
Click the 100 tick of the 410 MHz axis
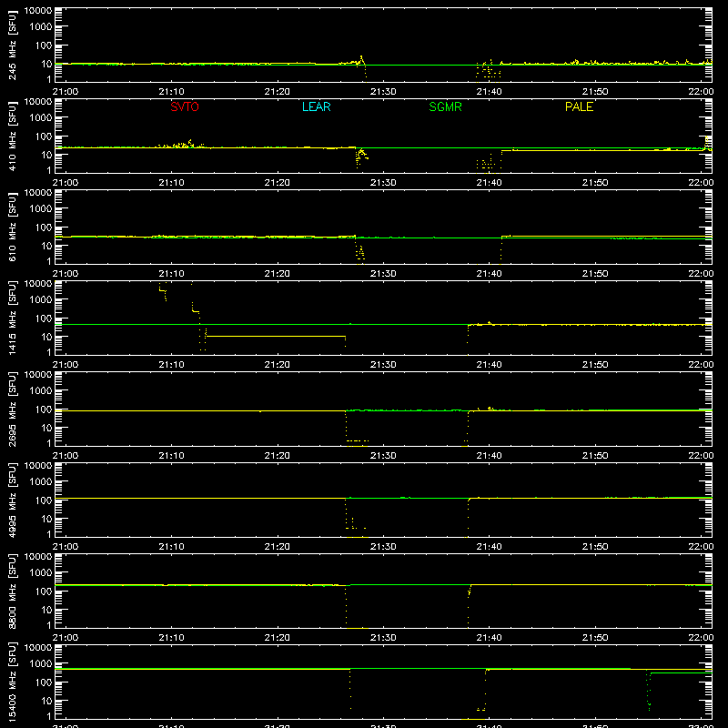click(x=44, y=136)
